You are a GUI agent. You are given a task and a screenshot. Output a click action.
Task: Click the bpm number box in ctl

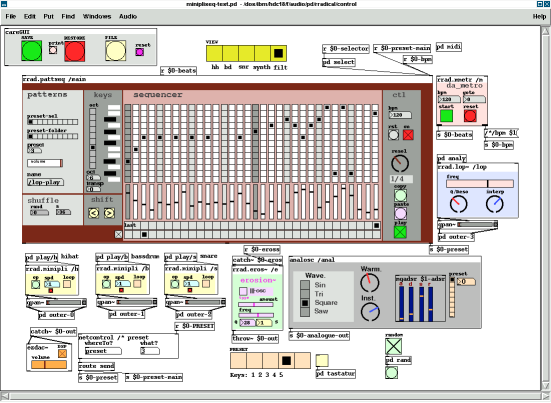400,115
